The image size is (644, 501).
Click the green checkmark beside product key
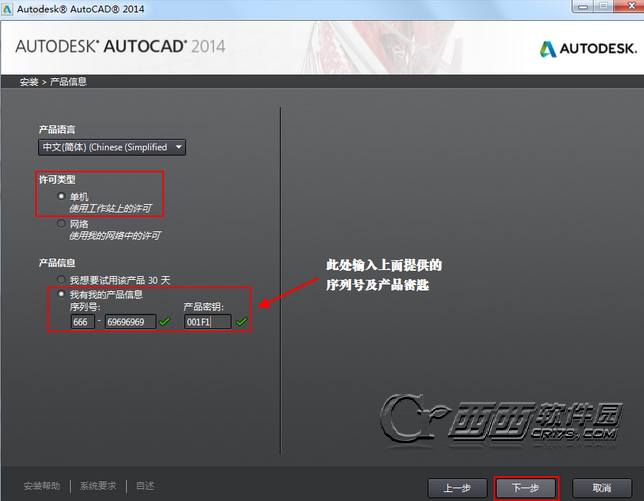[x=242, y=322]
